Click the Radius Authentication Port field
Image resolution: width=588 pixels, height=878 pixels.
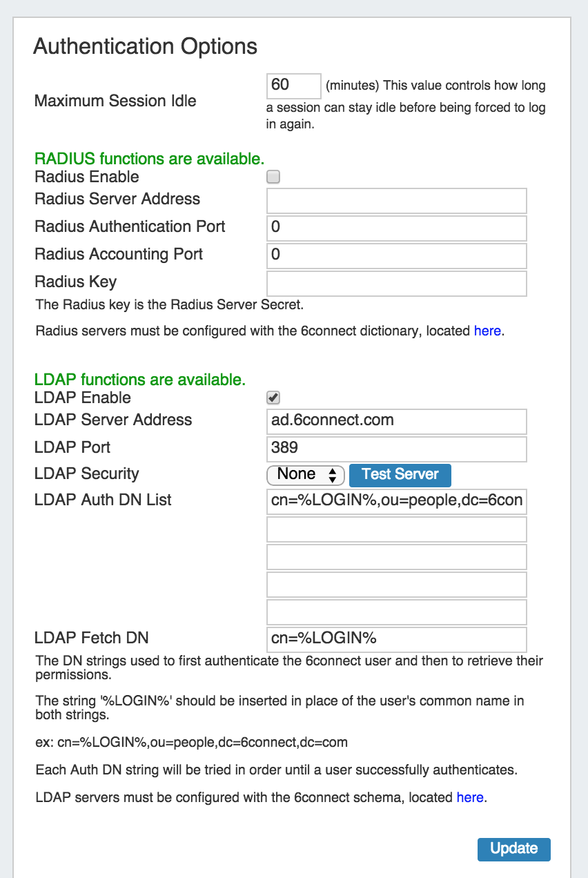coord(396,228)
